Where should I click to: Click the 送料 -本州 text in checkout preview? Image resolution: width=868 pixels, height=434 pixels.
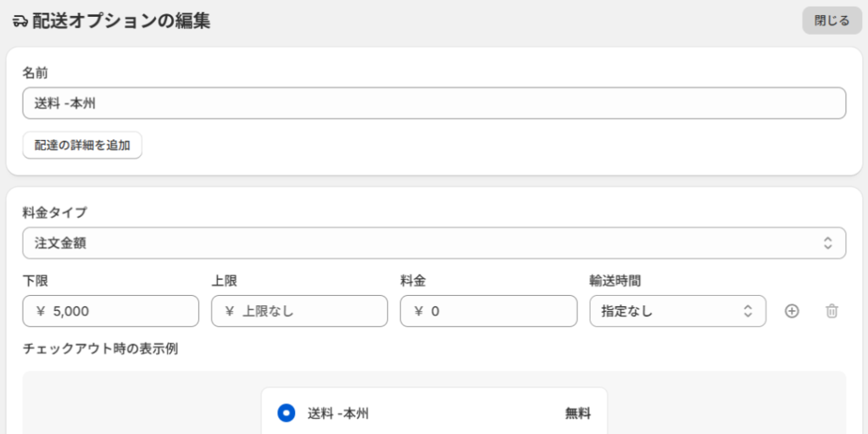(x=338, y=414)
